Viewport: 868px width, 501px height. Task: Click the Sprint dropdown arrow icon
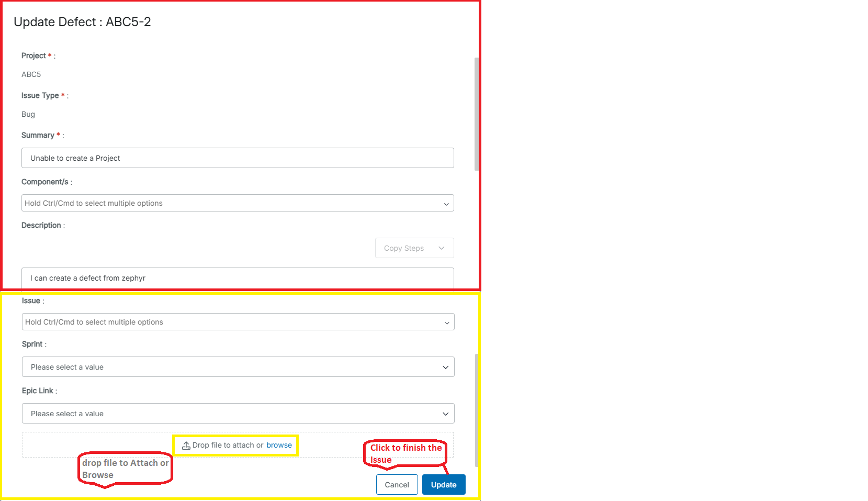point(446,367)
